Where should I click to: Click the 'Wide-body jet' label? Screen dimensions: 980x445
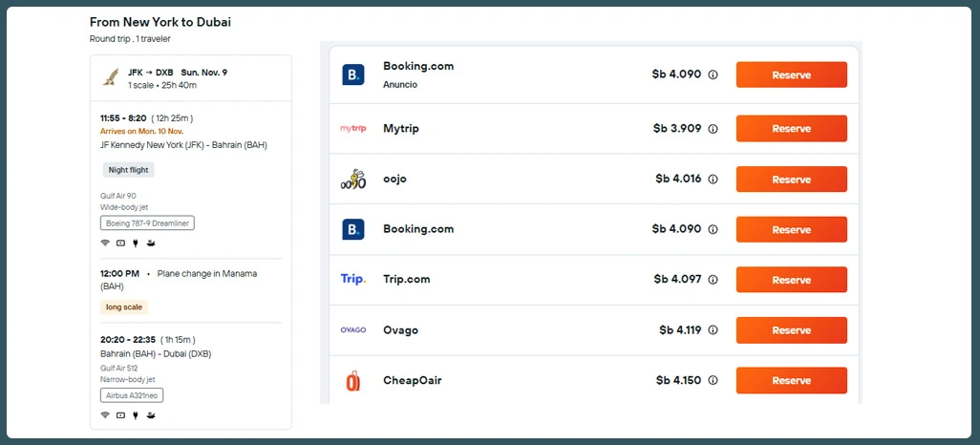(x=124, y=207)
